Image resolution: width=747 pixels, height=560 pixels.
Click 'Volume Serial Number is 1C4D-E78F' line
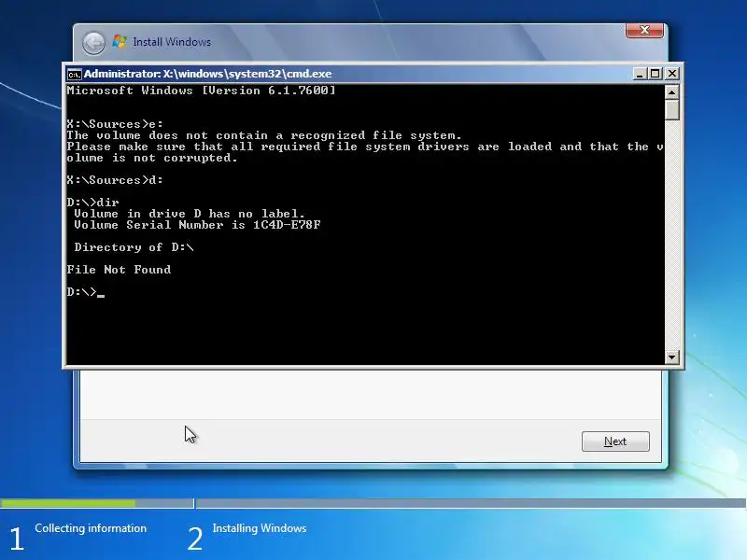pyautogui.click(x=197, y=225)
